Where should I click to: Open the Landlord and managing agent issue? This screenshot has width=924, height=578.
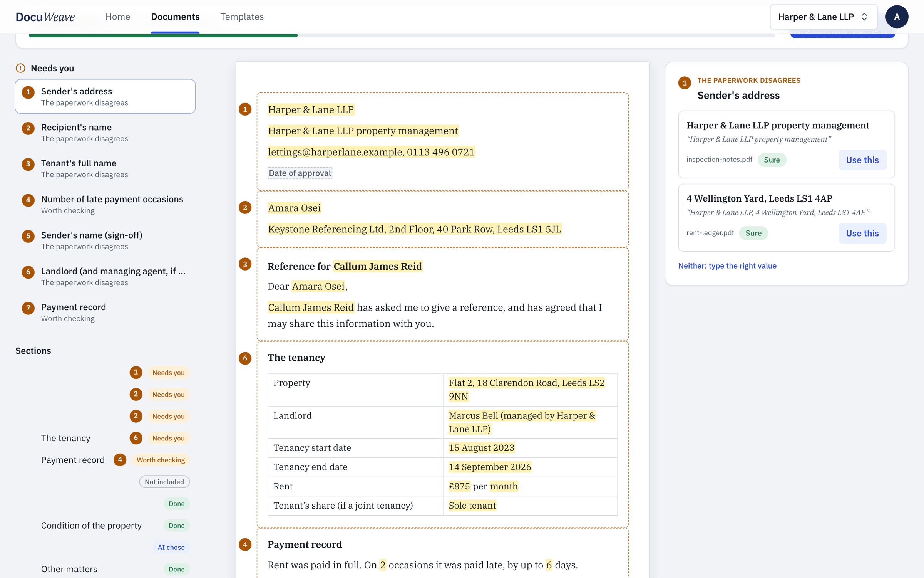click(105, 276)
